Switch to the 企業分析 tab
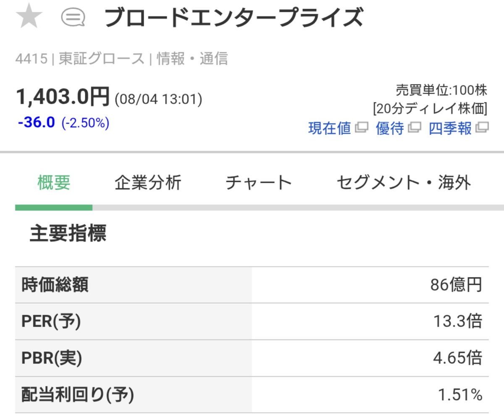504x420 pixels. (148, 184)
